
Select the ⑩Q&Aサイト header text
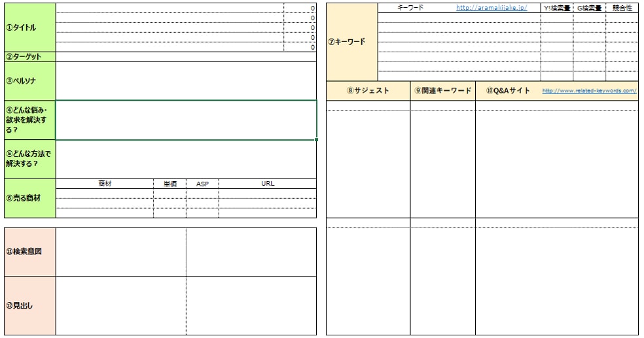tap(508, 91)
